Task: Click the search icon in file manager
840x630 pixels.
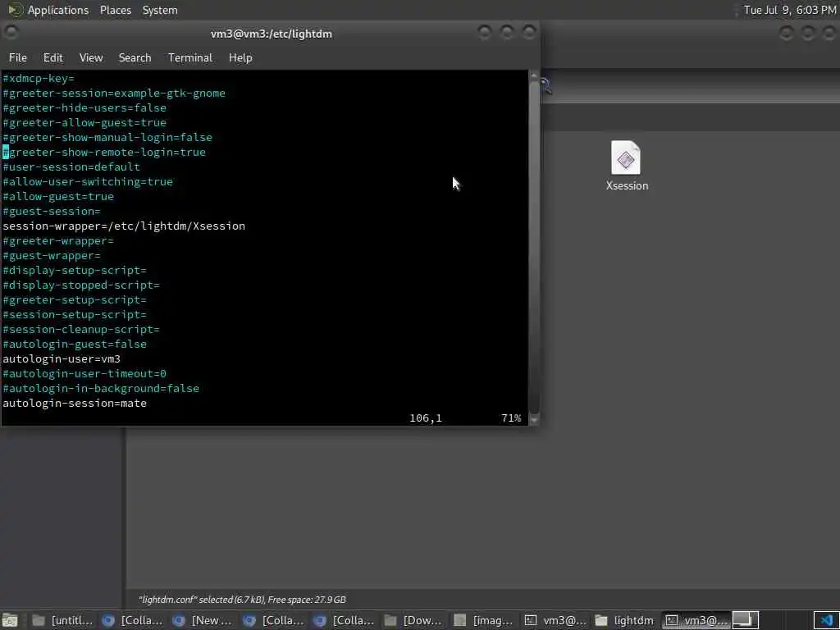Action: click(x=546, y=85)
